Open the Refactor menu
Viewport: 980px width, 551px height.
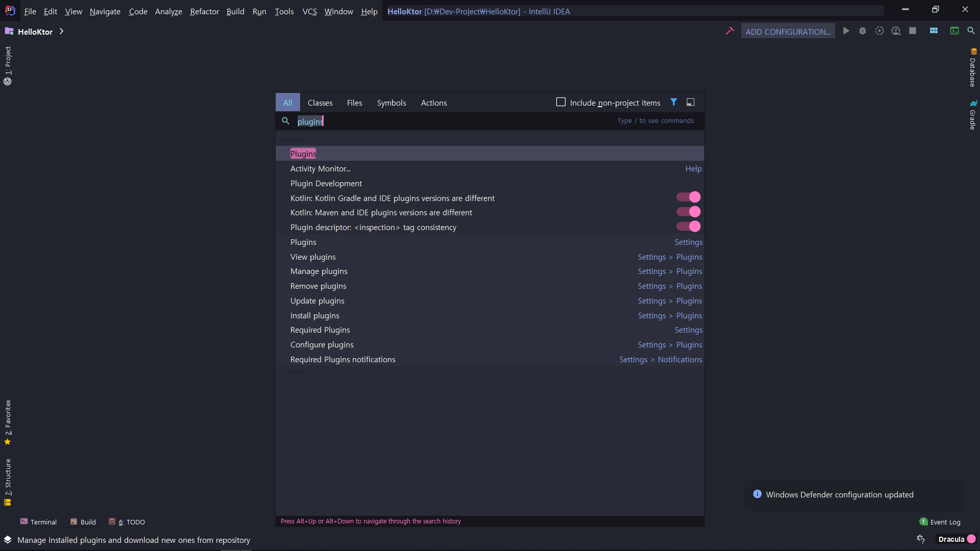pos(204,11)
